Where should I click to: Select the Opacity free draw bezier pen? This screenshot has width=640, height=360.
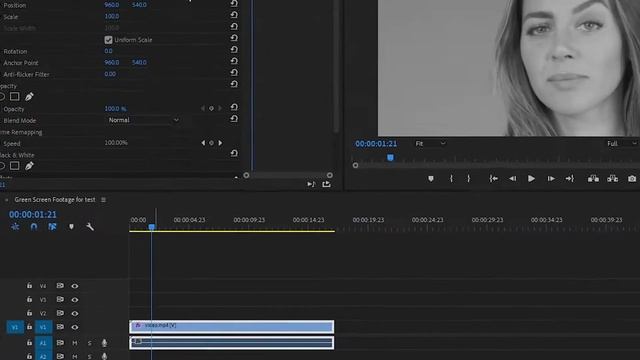pyautogui.click(x=29, y=97)
